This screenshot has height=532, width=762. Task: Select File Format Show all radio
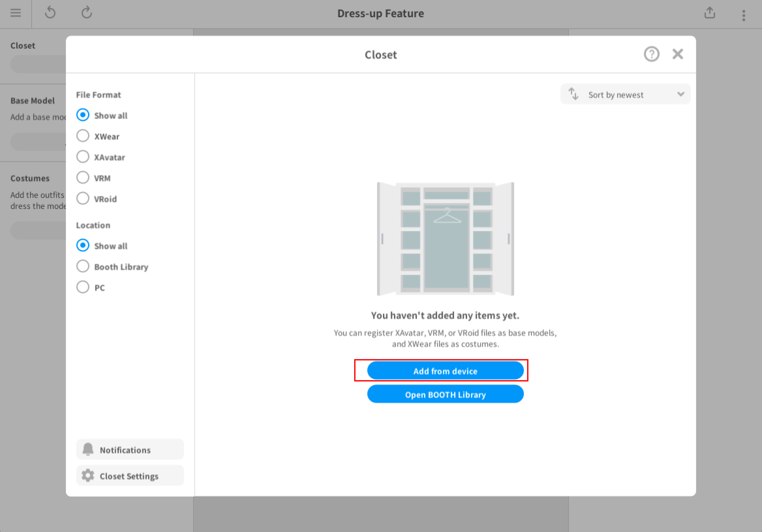coord(83,115)
